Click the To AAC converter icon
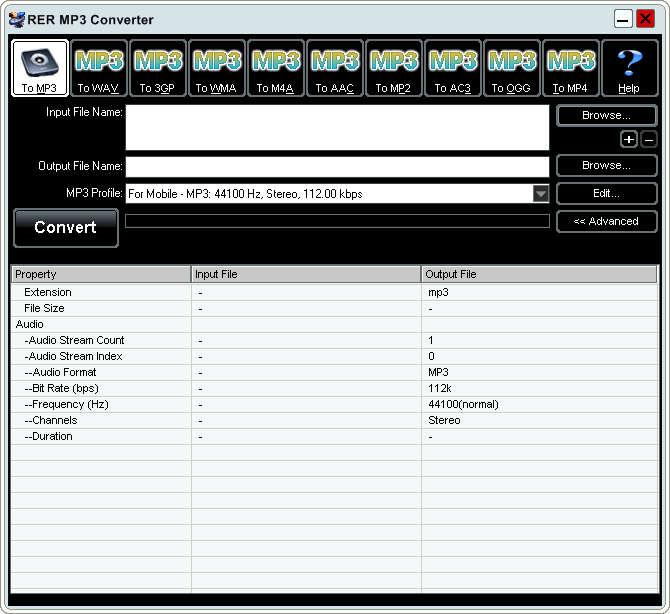The image size is (670, 614). click(x=335, y=68)
